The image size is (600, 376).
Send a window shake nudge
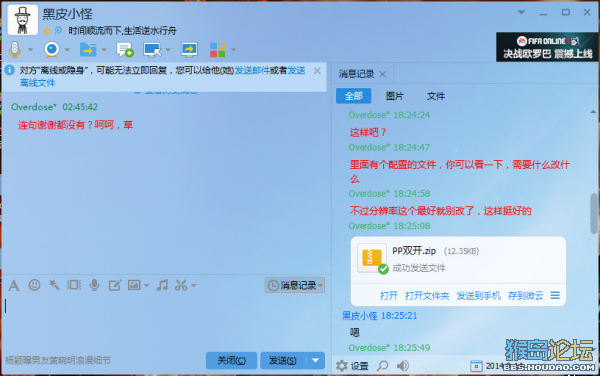pyautogui.click(x=74, y=285)
